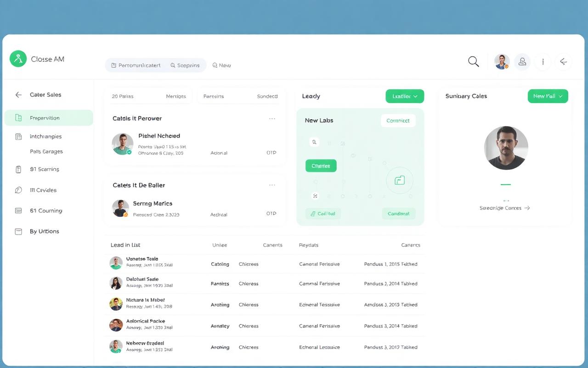
Task: Click the green Closse AM logo icon
Action: click(18, 59)
